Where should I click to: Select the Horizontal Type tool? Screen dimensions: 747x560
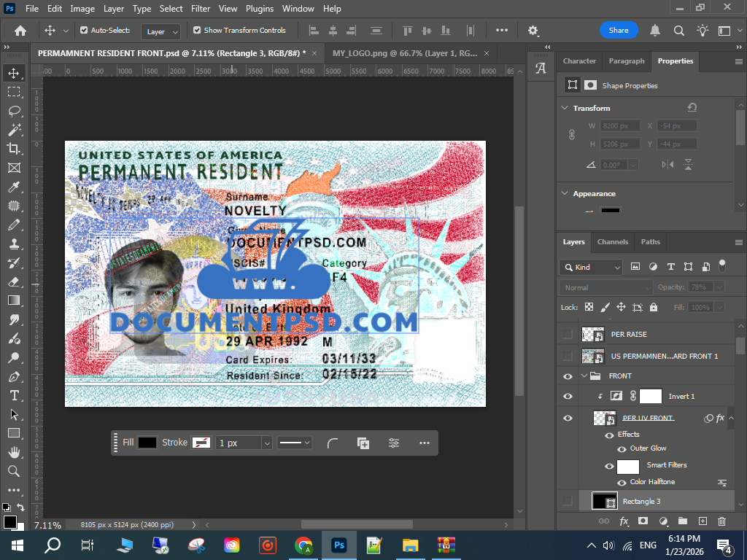tap(14, 395)
